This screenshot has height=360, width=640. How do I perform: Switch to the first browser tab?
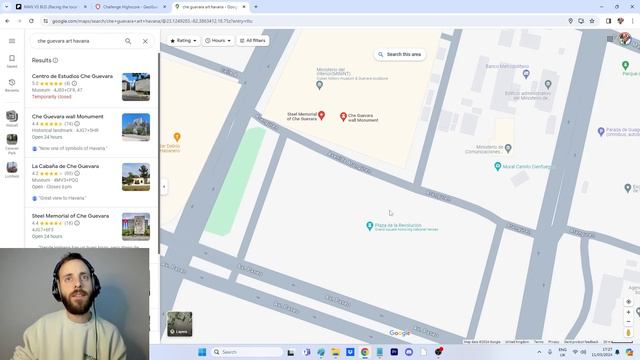coord(51,7)
